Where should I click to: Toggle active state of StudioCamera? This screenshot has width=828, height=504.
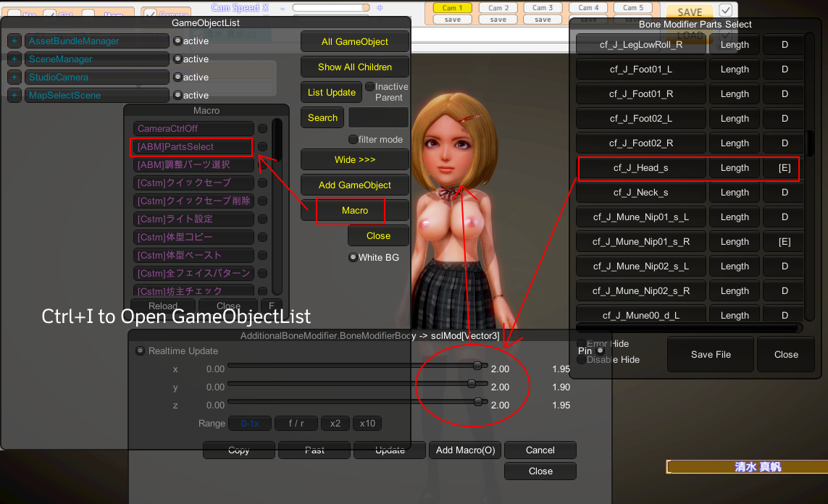pyautogui.click(x=178, y=77)
